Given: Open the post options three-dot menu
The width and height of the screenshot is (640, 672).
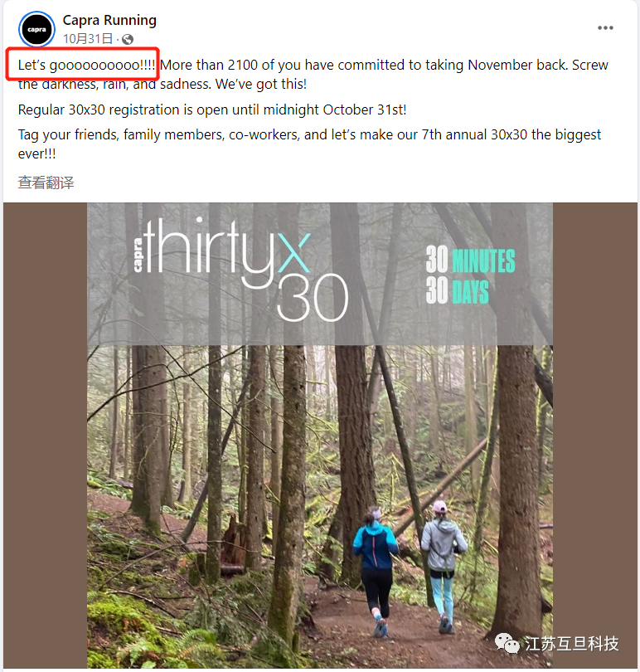Looking at the screenshot, I should [x=605, y=28].
